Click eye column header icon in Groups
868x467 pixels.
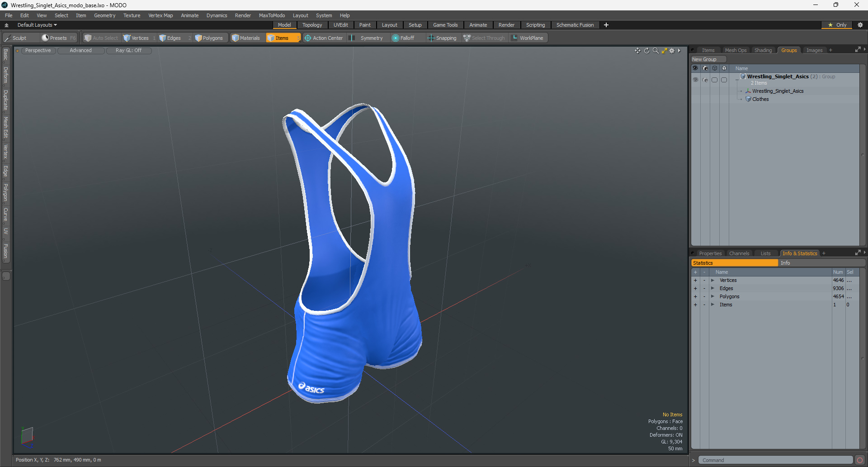tap(695, 68)
